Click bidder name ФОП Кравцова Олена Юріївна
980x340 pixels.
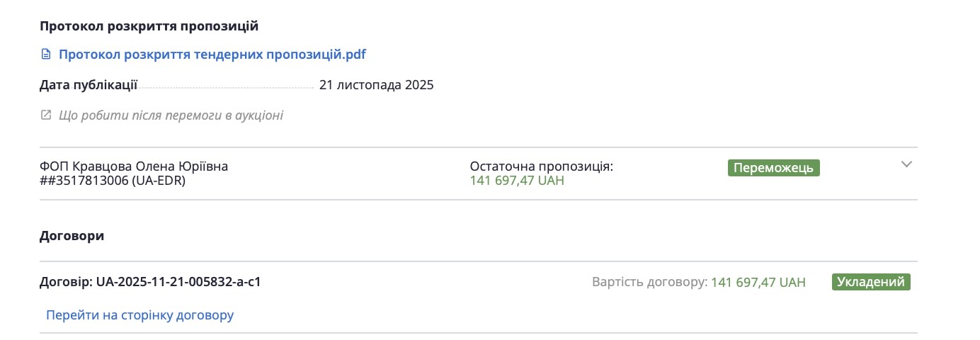(x=134, y=166)
